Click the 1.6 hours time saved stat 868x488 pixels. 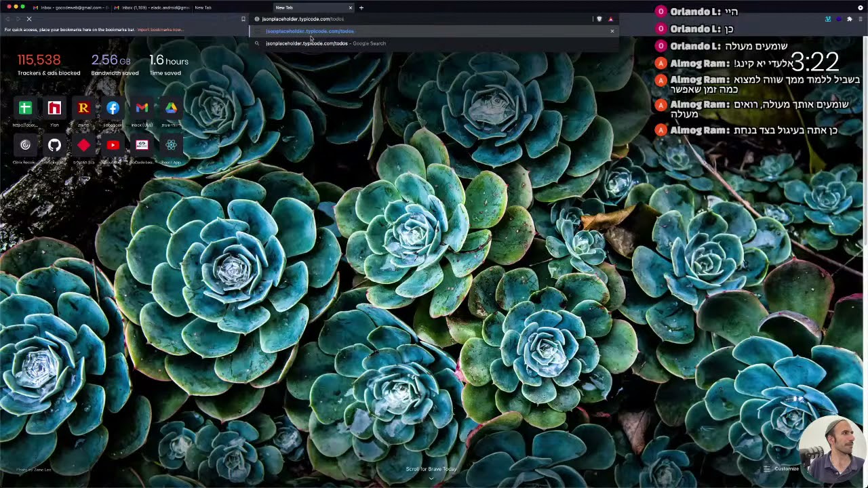[x=169, y=65]
